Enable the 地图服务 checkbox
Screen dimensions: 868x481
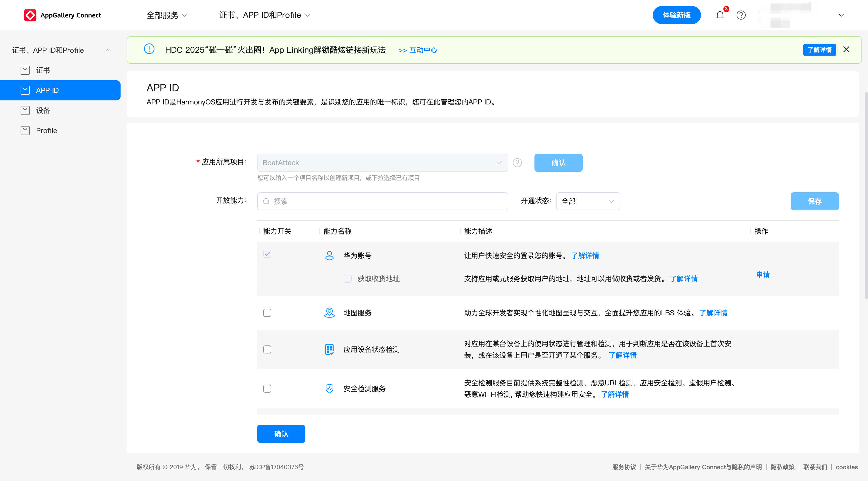(x=267, y=313)
